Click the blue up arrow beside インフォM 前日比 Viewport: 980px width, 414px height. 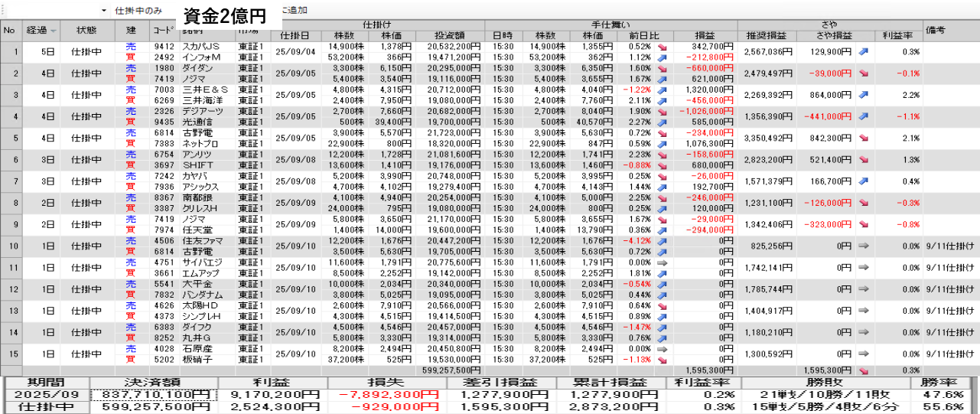pyautogui.click(x=661, y=57)
